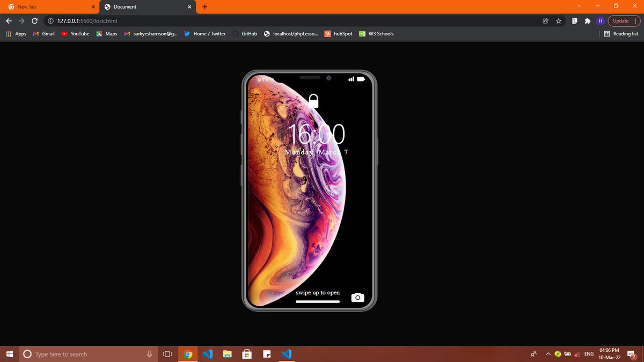Click the phone battery indicator icon
The width and height of the screenshot is (644, 362).
(x=361, y=79)
